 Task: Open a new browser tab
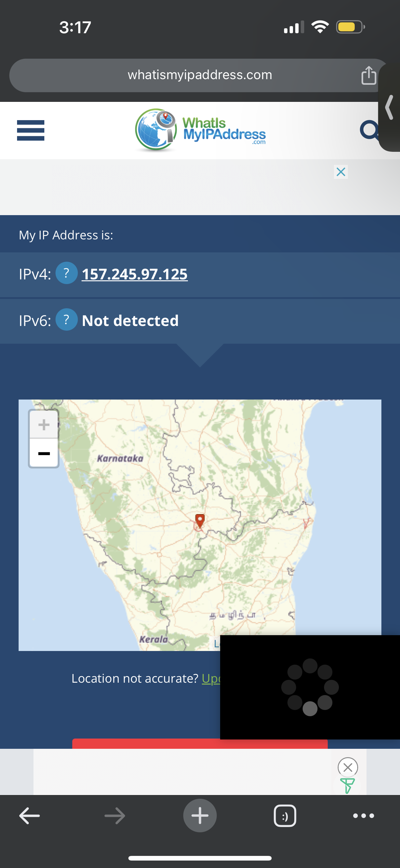[x=200, y=816]
